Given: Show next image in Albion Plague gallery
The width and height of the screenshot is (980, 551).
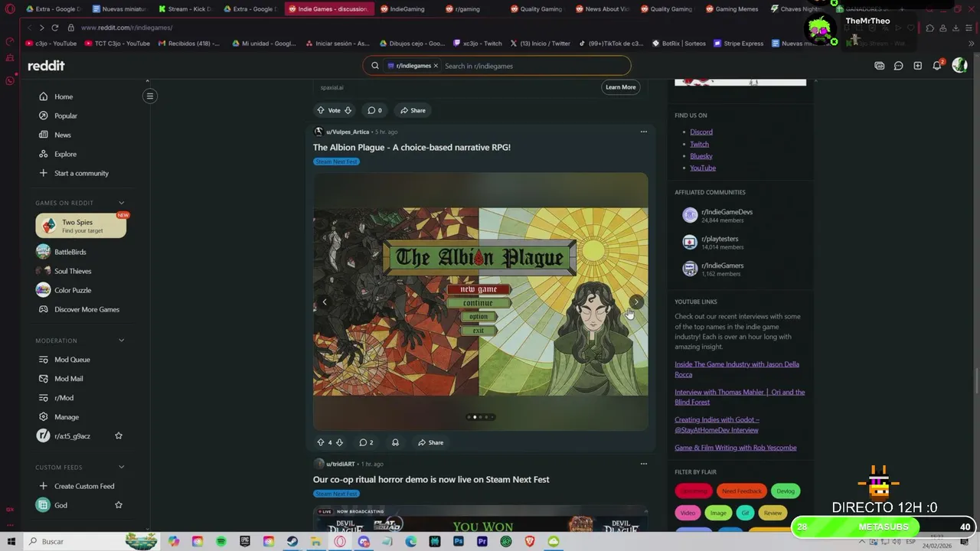Looking at the screenshot, I should (636, 302).
